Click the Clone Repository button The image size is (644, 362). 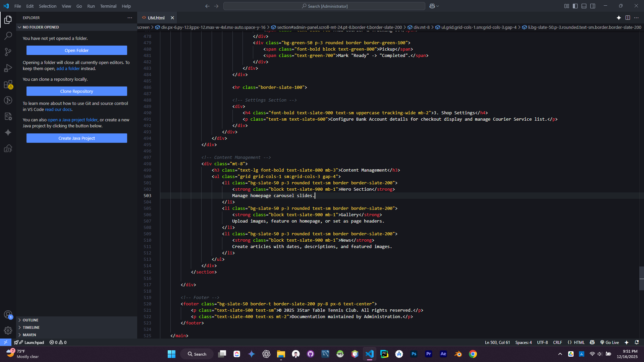77,91
